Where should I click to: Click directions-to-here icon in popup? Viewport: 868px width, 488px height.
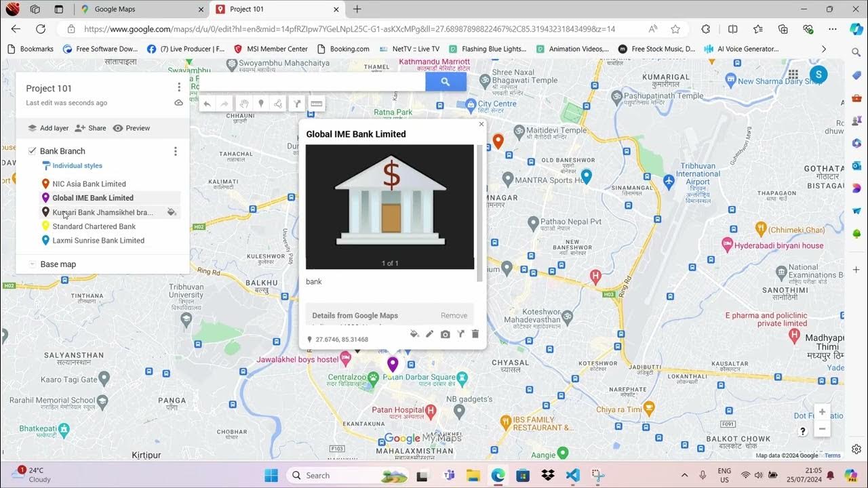pyautogui.click(x=460, y=334)
